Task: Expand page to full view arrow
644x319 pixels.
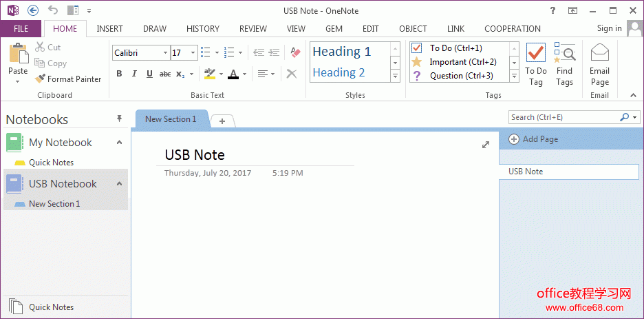Action: click(x=486, y=144)
